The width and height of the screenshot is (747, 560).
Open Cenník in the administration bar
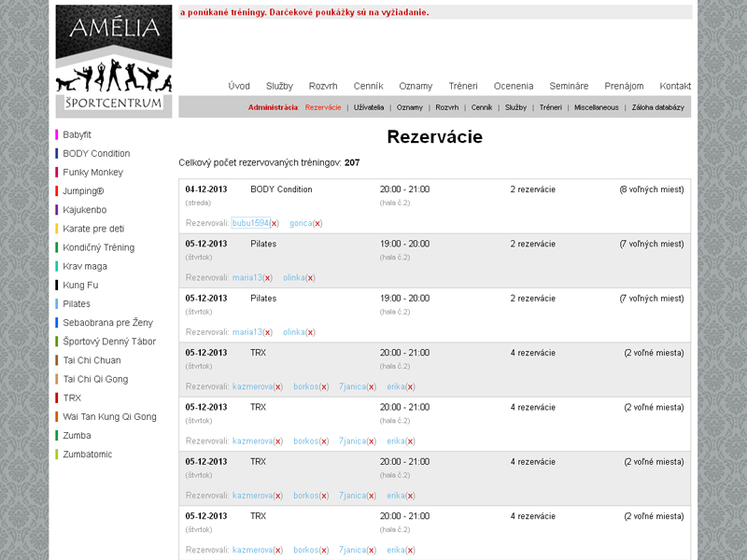(482, 107)
